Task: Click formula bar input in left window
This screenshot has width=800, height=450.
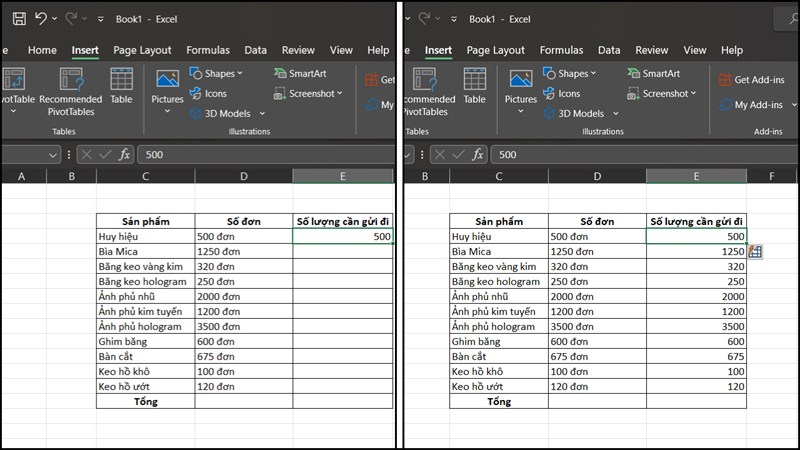Action: [266, 155]
